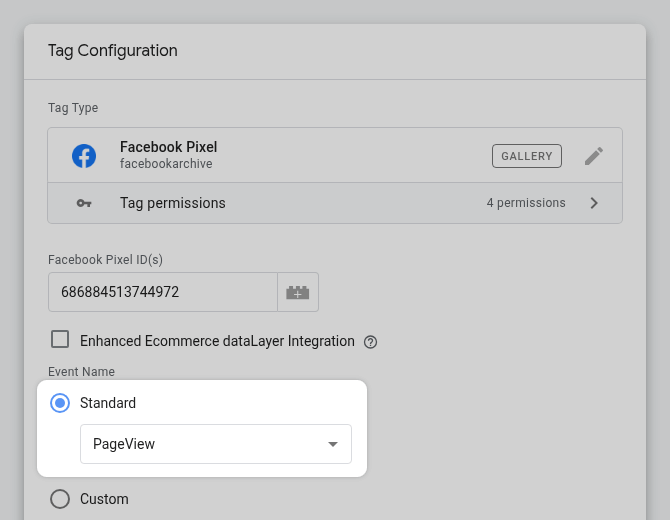Click the 'Enhanced Ecommerce dataLayer Integration' label
This screenshot has width=670, height=520.
click(217, 341)
